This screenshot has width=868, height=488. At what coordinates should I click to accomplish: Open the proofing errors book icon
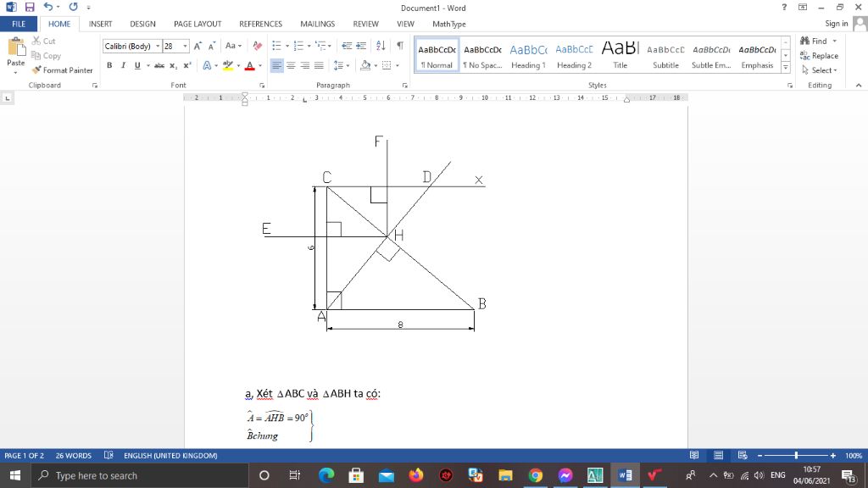click(108, 455)
